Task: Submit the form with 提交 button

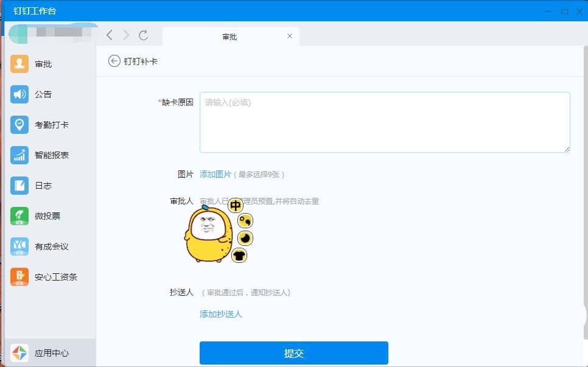Action: (x=294, y=353)
